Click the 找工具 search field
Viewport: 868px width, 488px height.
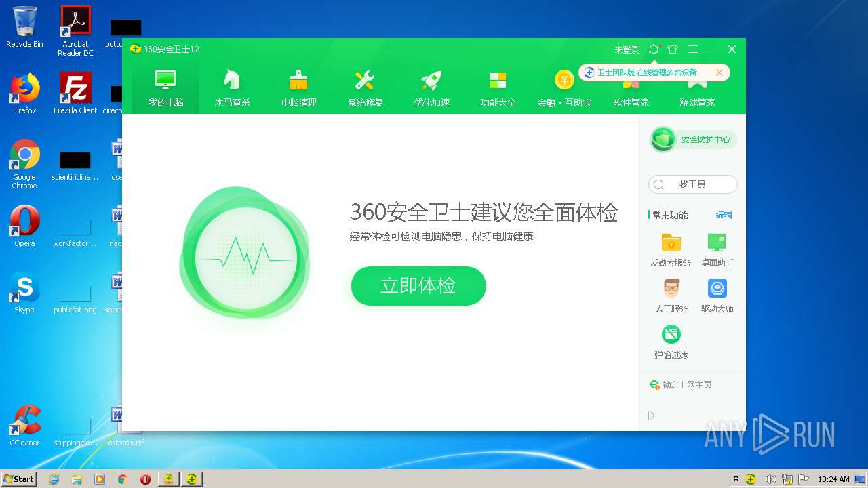692,184
